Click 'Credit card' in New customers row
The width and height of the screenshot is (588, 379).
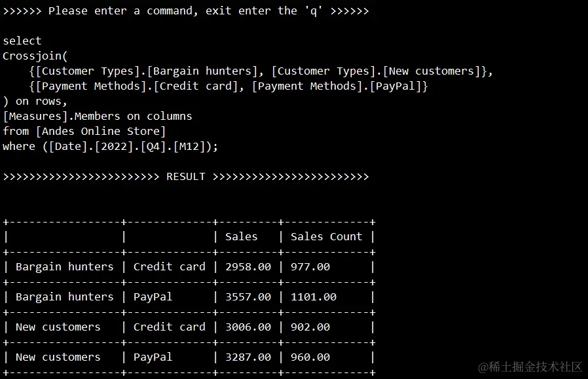click(170, 327)
